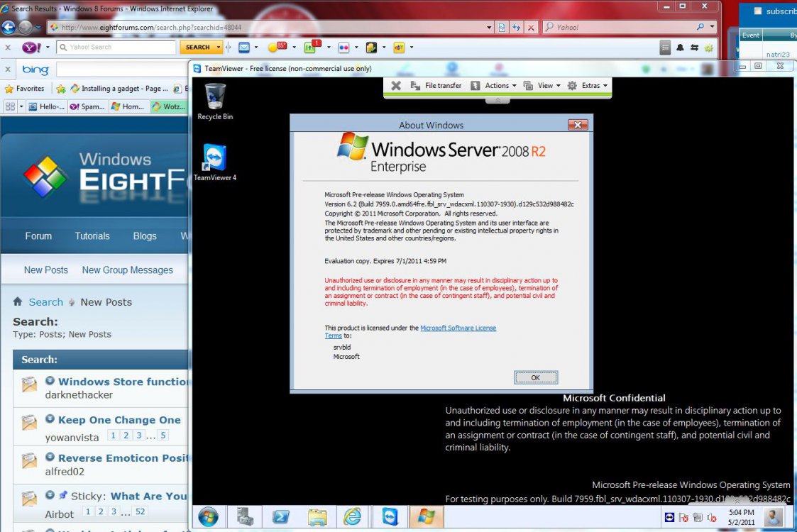The width and height of the screenshot is (797, 532).
Task: Switch to the 'Hom...' browser tab
Action: point(128,106)
